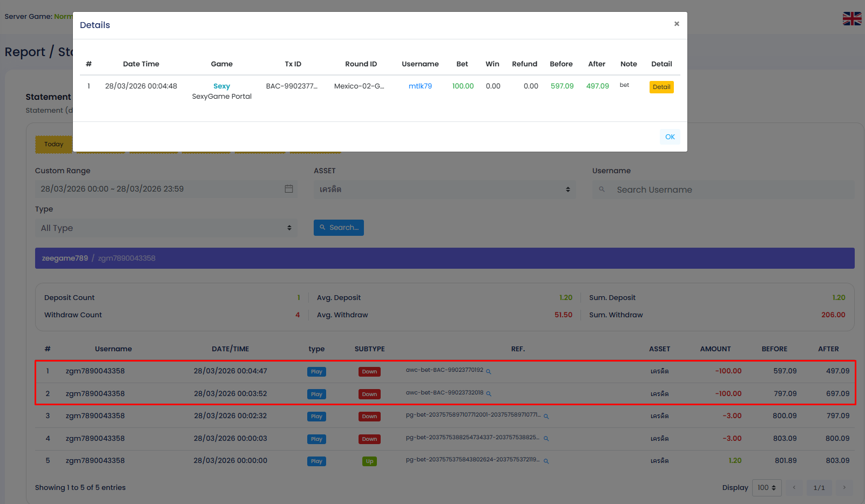This screenshot has width=865, height=504.
Task: Click magnifier icon beside awc-bet-BAC-99023732018 reference
Action: [489, 394]
